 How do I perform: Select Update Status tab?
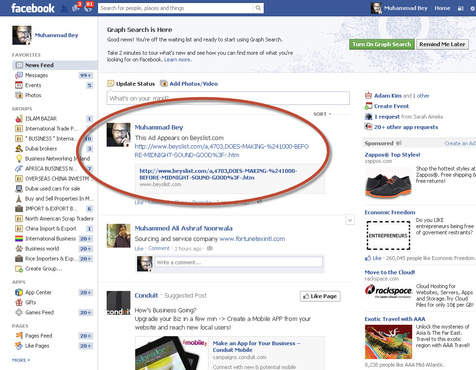pos(131,84)
